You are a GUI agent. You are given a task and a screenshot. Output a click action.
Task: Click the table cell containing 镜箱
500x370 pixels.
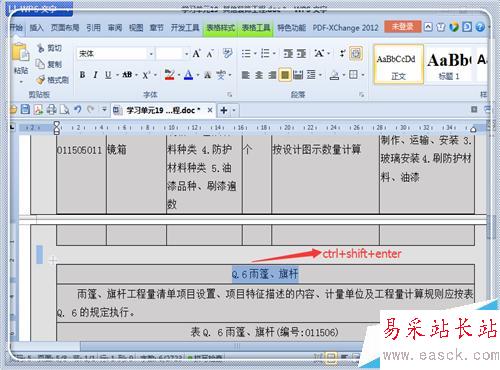[x=136, y=174]
